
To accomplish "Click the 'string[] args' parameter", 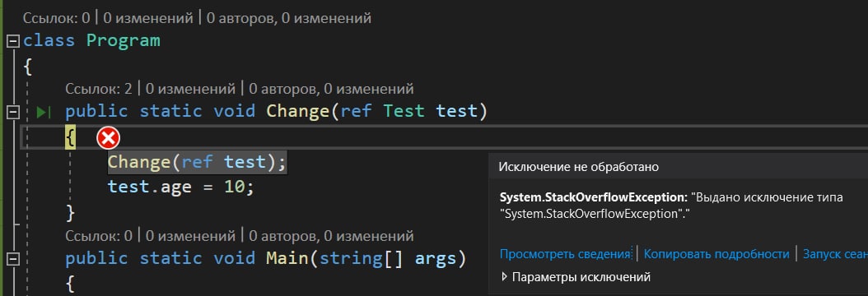I will point(388,258).
